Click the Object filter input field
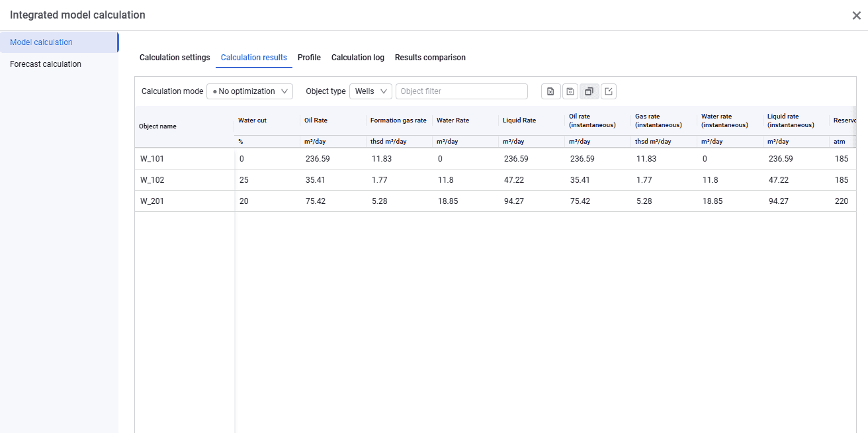This screenshot has width=868, height=433. [x=462, y=91]
